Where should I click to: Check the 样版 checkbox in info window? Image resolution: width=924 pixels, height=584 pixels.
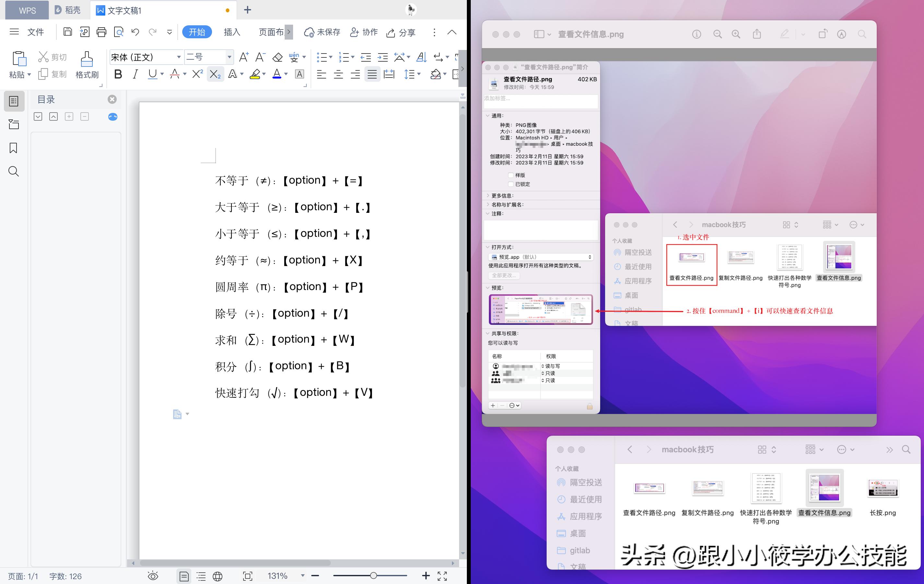[x=511, y=175]
